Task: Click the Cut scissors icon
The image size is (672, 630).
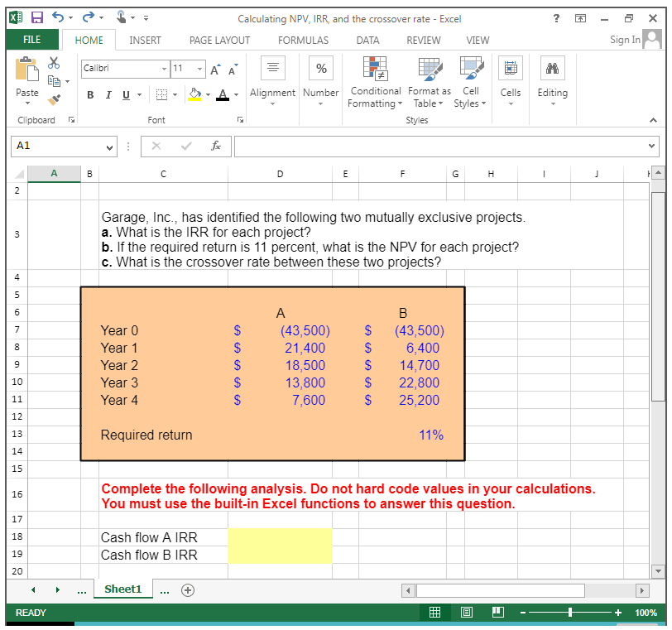Action: point(55,63)
